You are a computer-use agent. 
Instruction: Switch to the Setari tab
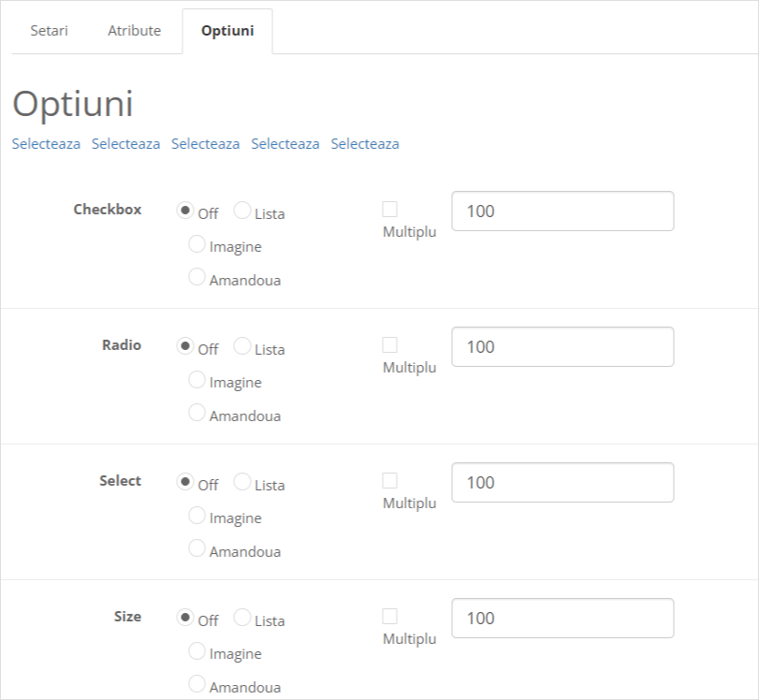point(50,31)
